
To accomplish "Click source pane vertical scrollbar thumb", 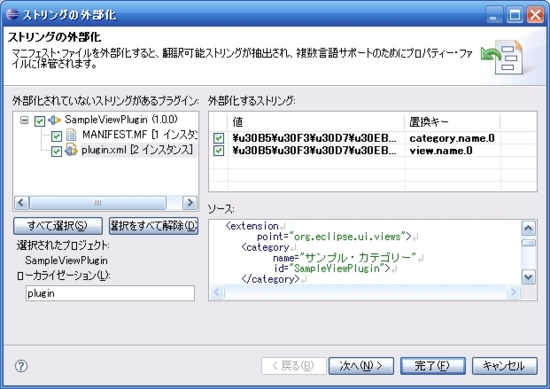I will click(x=529, y=243).
